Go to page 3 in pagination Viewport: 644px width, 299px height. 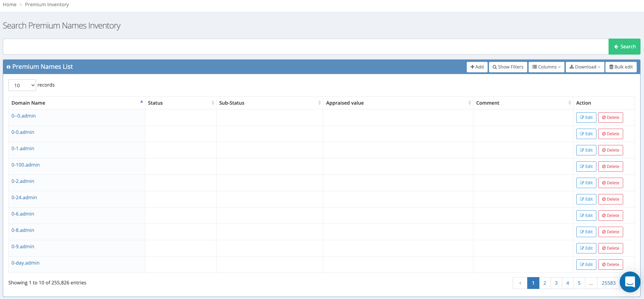pyautogui.click(x=556, y=283)
